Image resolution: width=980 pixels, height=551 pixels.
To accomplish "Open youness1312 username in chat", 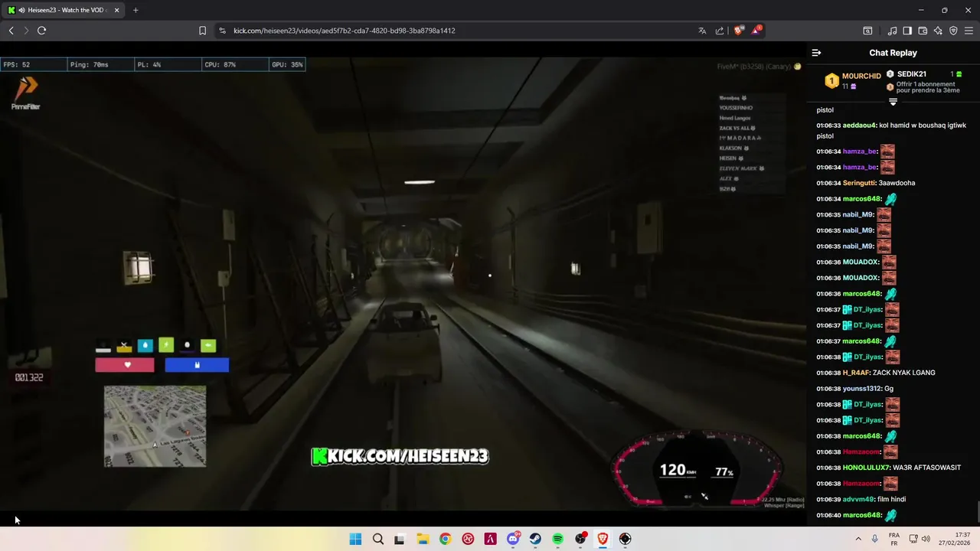I will coord(862,389).
